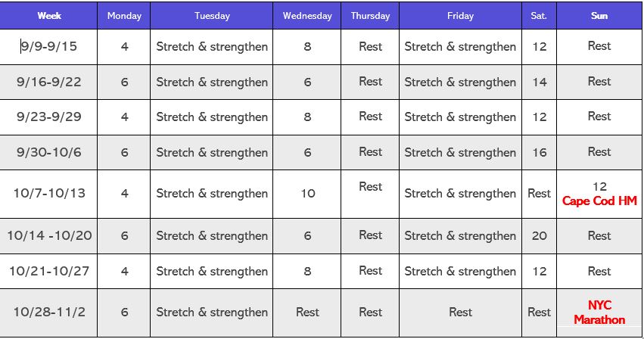644x339 pixels.
Task: Select the 9/16-9/22 week cell
Action: tap(49, 82)
